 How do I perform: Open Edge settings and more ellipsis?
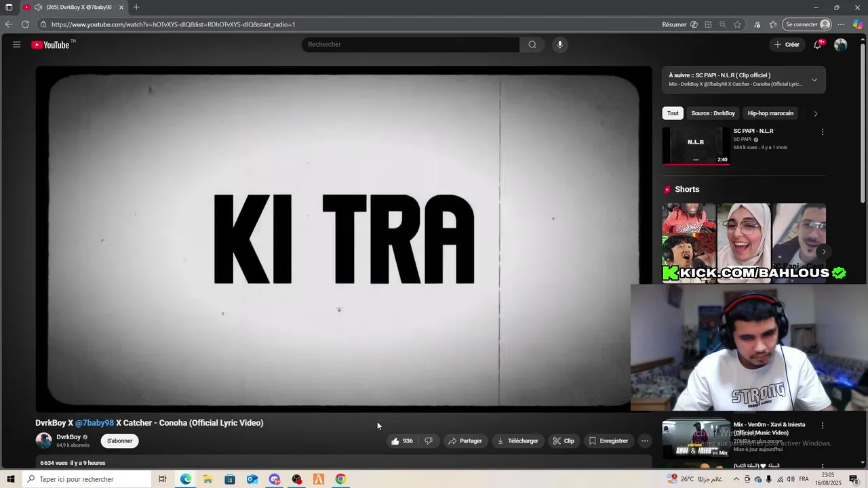tap(841, 24)
